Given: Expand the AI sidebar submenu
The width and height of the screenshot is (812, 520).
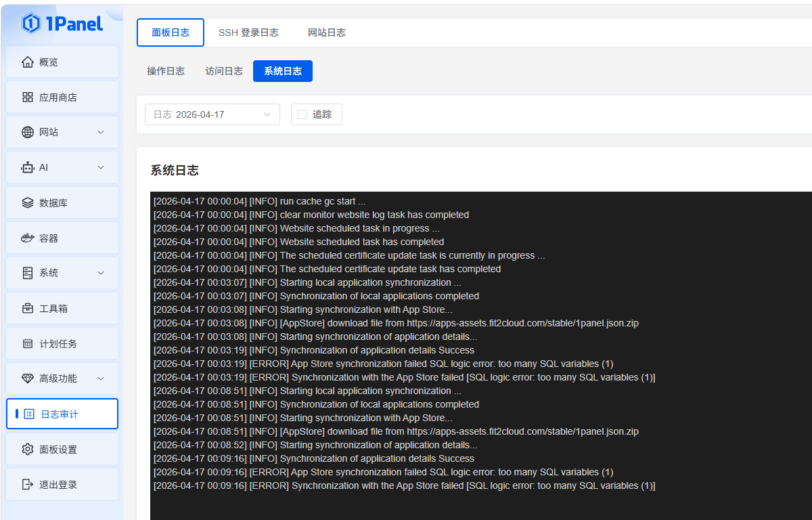Looking at the screenshot, I should [101, 168].
